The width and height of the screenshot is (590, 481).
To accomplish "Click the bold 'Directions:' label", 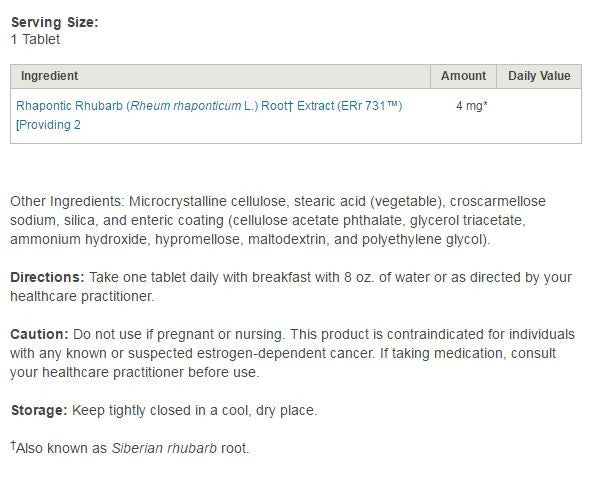I will 47,277.
